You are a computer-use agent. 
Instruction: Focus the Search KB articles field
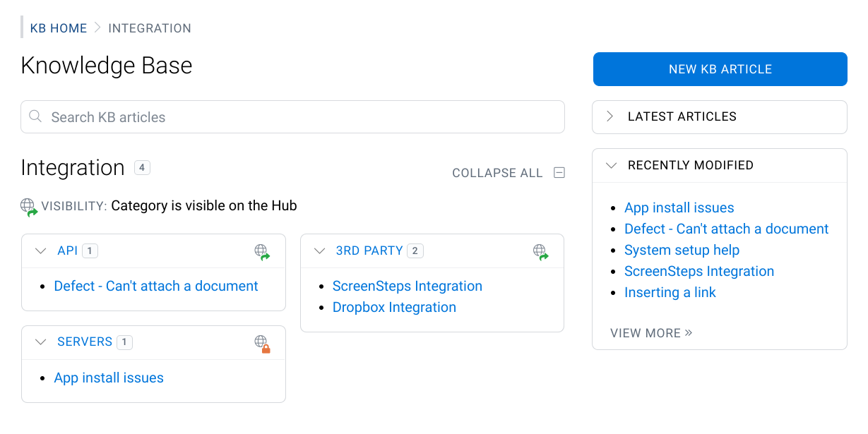click(297, 117)
